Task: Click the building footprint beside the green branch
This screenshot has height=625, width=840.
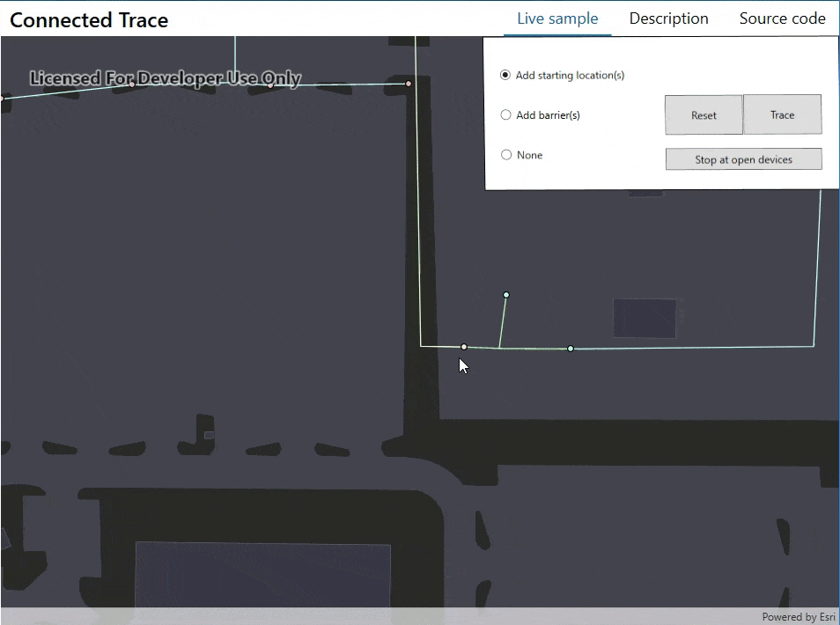Action: coord(644,319)
